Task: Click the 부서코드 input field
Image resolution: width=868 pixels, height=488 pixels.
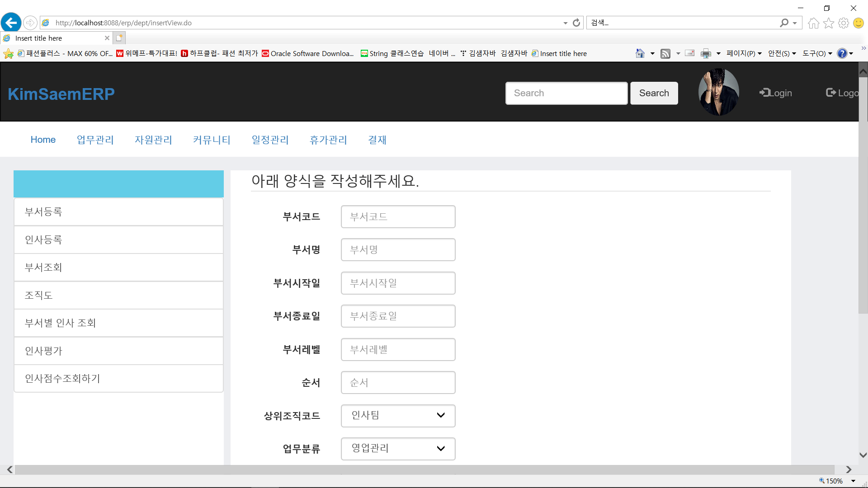Action: [x=398, y=217]
